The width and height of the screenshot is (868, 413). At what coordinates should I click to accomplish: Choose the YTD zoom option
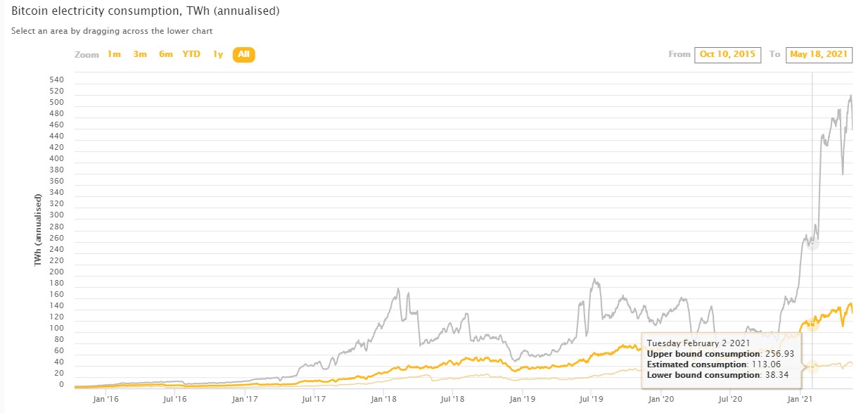point(191,54)
